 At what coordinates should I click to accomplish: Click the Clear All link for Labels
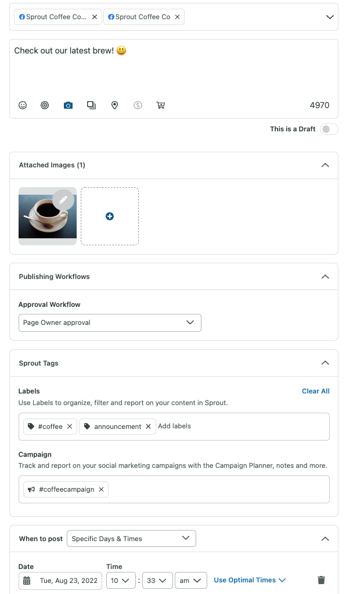(x=315, y=391)
